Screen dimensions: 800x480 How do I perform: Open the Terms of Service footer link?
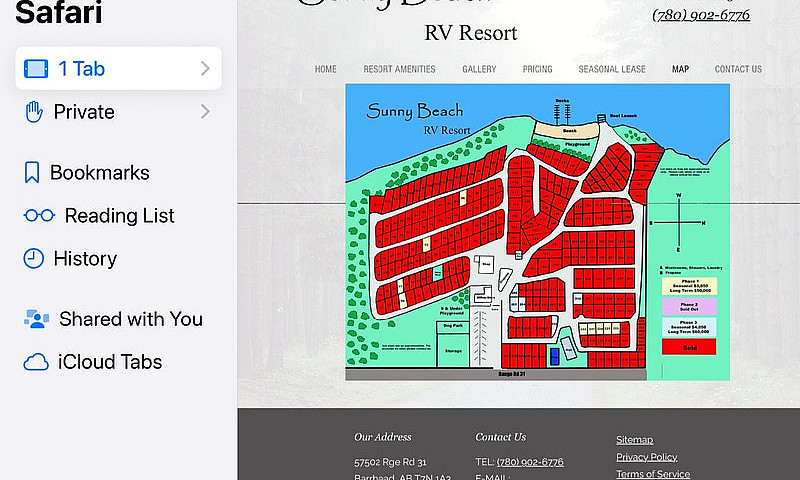pos(653,474)
